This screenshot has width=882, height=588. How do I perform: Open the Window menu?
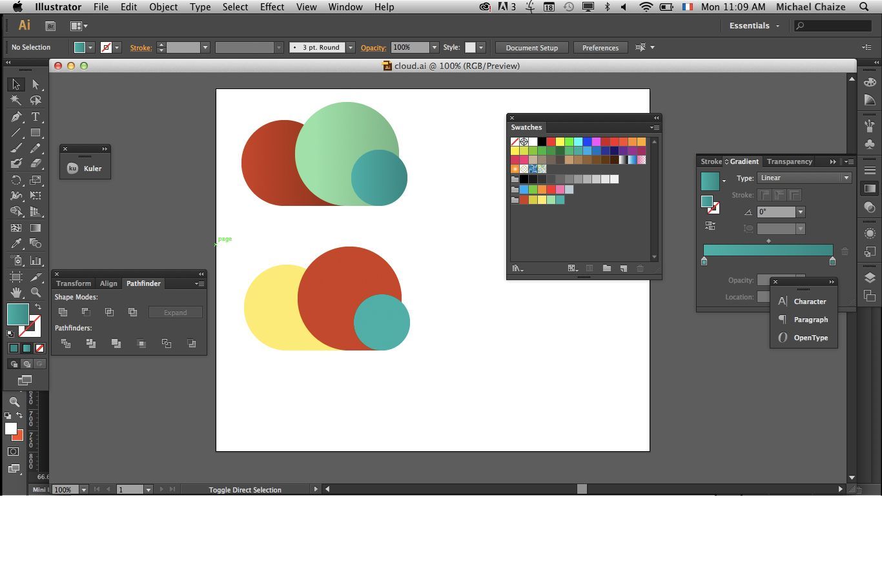coord(345,7)
